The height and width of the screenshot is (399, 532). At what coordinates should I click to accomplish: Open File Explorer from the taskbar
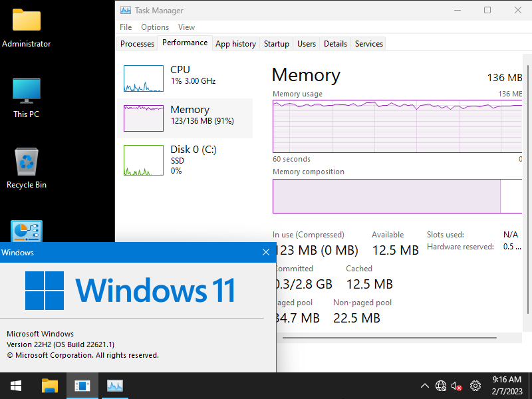(50, 386)
